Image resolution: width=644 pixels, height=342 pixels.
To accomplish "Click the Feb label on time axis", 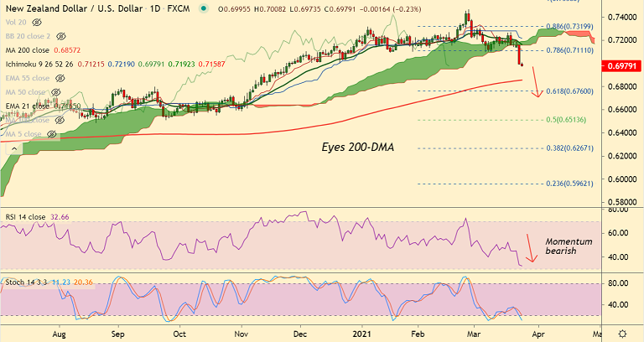I will [x=418, y=334].
